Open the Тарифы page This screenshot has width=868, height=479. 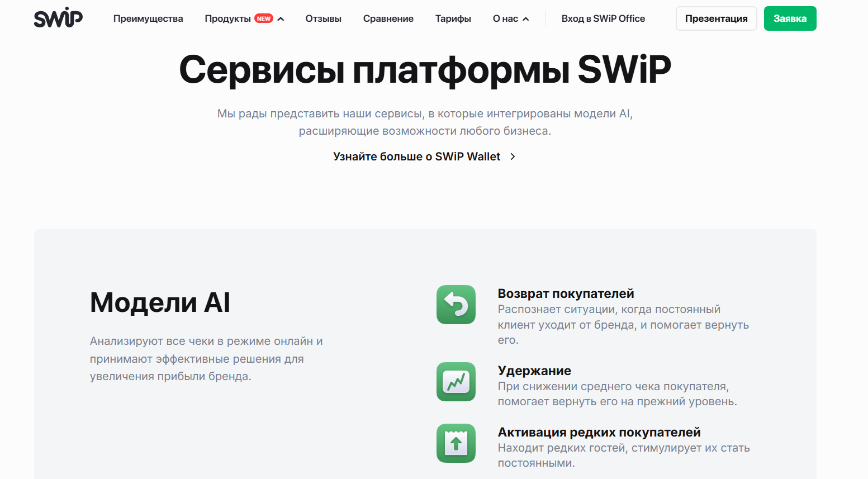coord(453,18)
